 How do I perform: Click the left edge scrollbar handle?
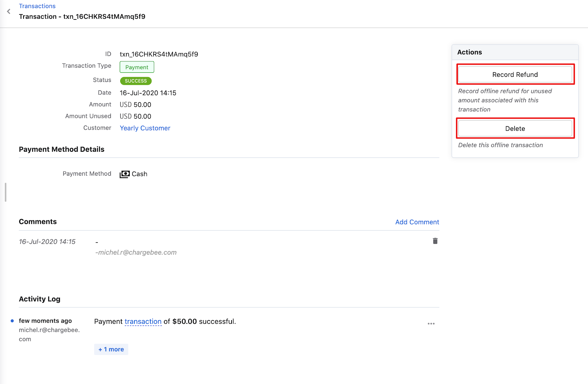pos(6,192)
